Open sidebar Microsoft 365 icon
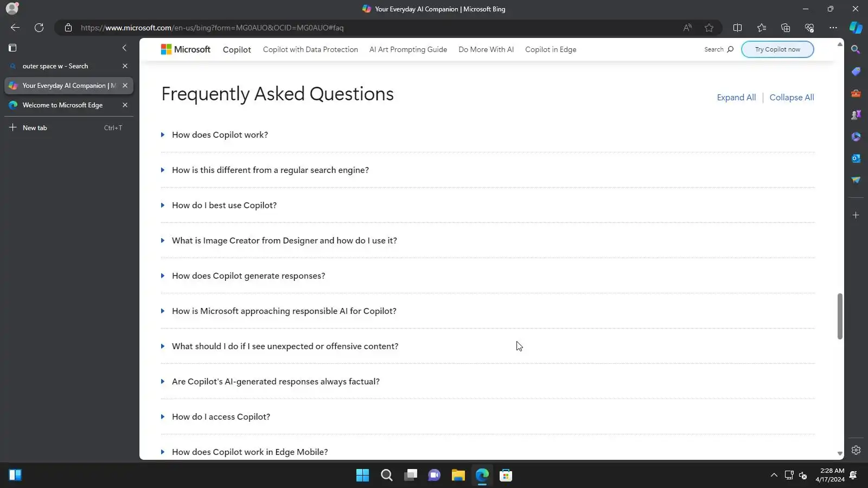868x488 pixels. tap(856, 137)
